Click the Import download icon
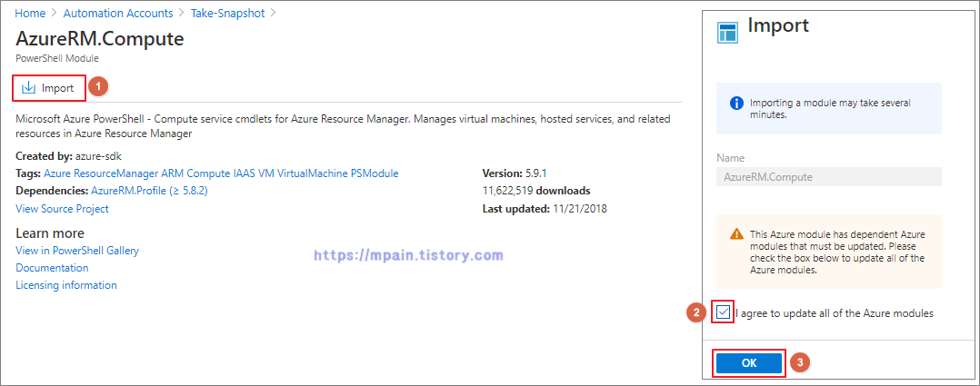980x386 pixels. (28, 88)
